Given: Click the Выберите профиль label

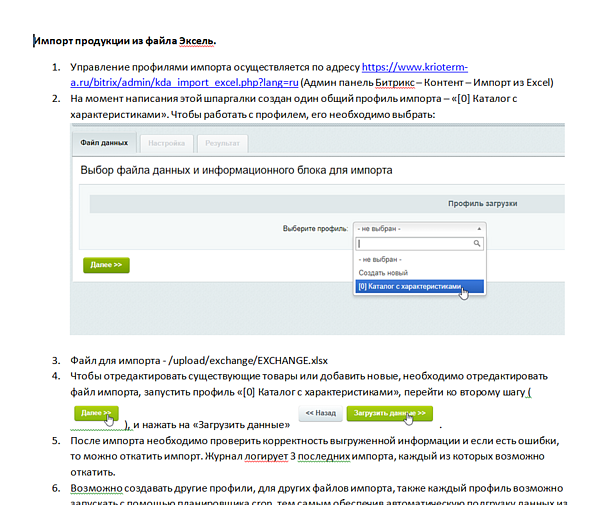Looking at the screenshot, I should (315, 229).
